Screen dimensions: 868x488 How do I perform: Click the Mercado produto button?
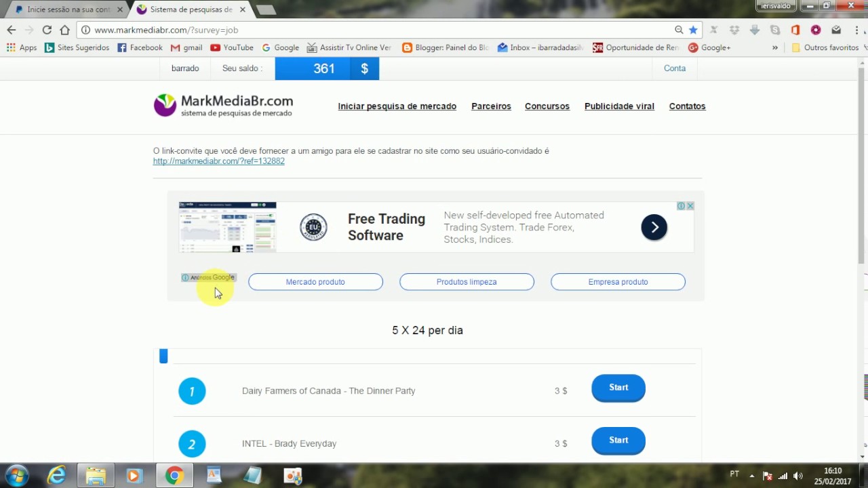pyautogui.click(x=315, y=282)
